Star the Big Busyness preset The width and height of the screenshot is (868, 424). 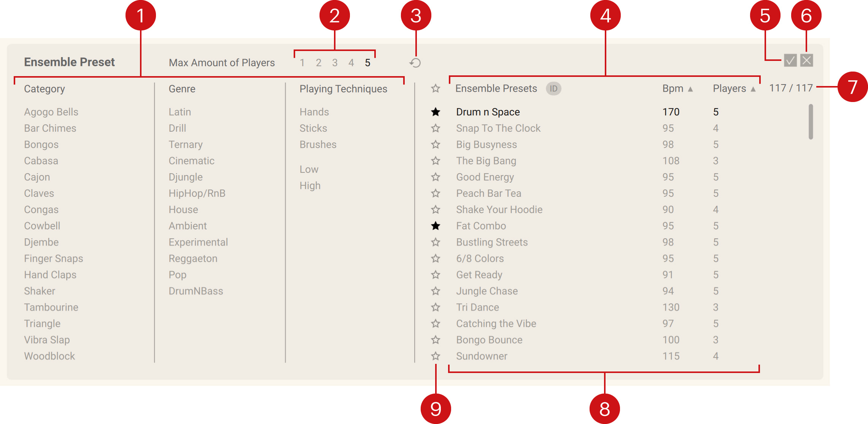436,145
